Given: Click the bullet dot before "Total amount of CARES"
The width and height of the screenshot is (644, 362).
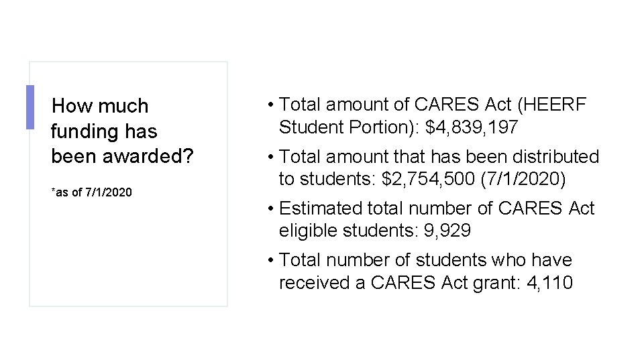Looking at the screenshot, I should click(270, 105).
